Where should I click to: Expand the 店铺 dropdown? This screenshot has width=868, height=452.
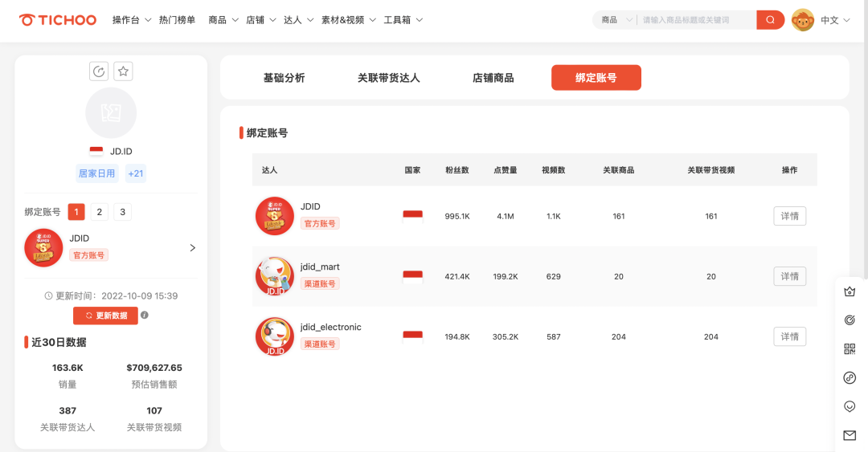coord(260,20)
